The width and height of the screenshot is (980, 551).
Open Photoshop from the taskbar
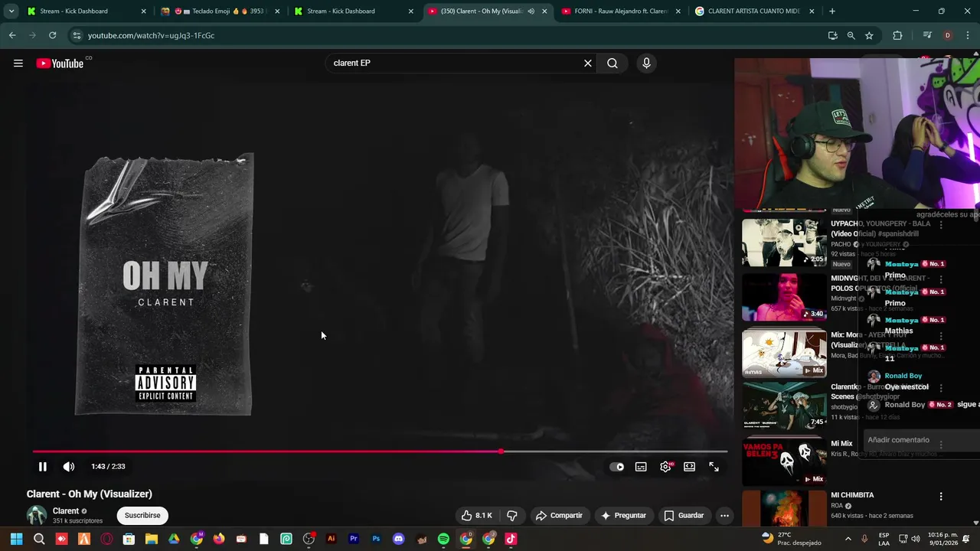(x=376, y=539)
